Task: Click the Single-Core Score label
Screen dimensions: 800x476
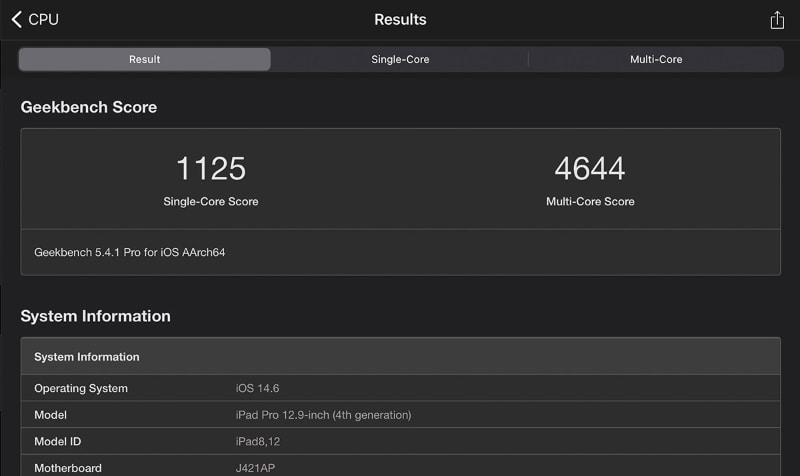Action: (211, 202)
